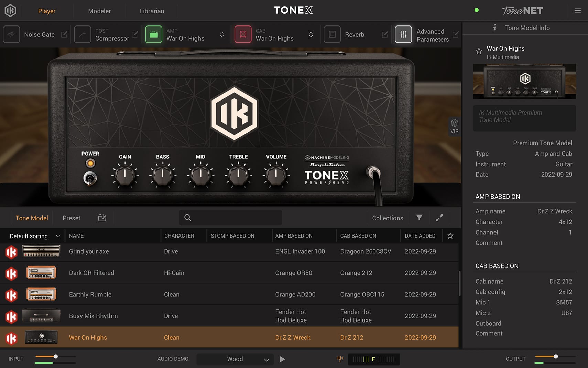The height and width of the screenshot is (368, 588).
Task: Open the hamburger menu top right
Action: click(577, 10)
